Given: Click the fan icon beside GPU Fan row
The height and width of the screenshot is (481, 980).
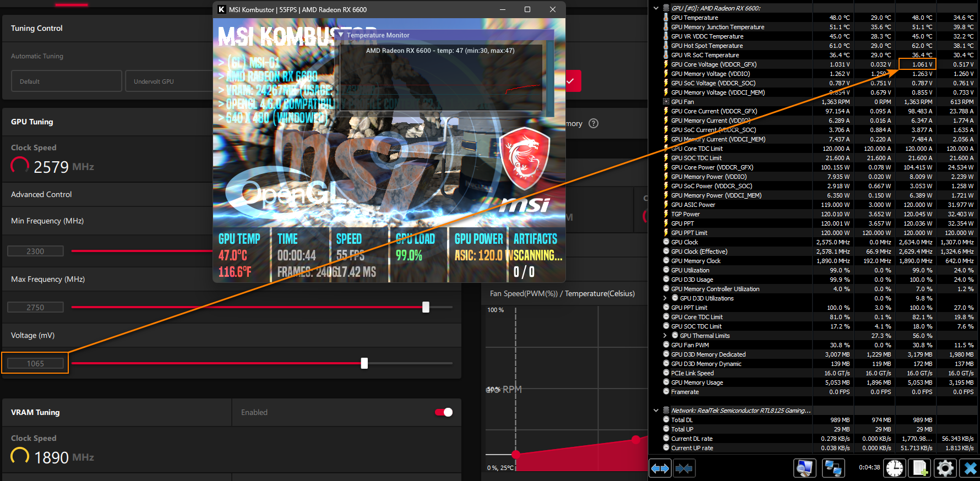Looking at the screenshot, I should (666, 102).
